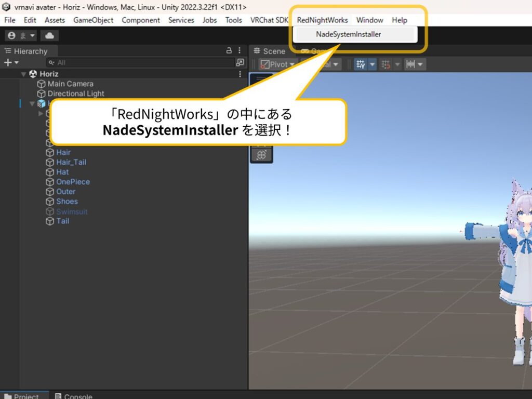Image resolution: width=532 pixels, height=399 pixels.
Task: Select the Main Camera object
Action: (70, 84)
